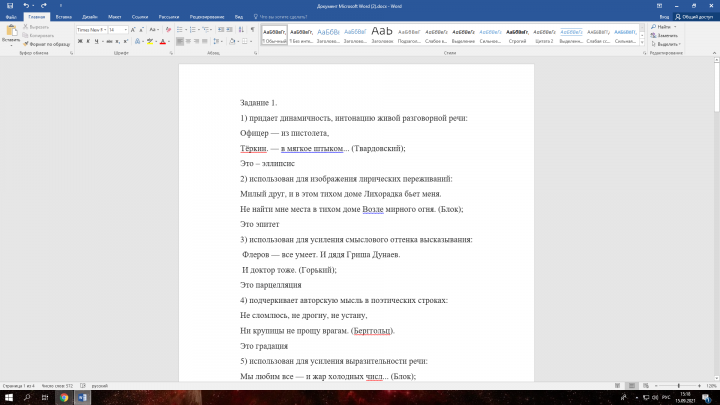Open the Change Case (Aa) dropdown
This screenshot has width=720, height=405.
[x=154, y=29]
